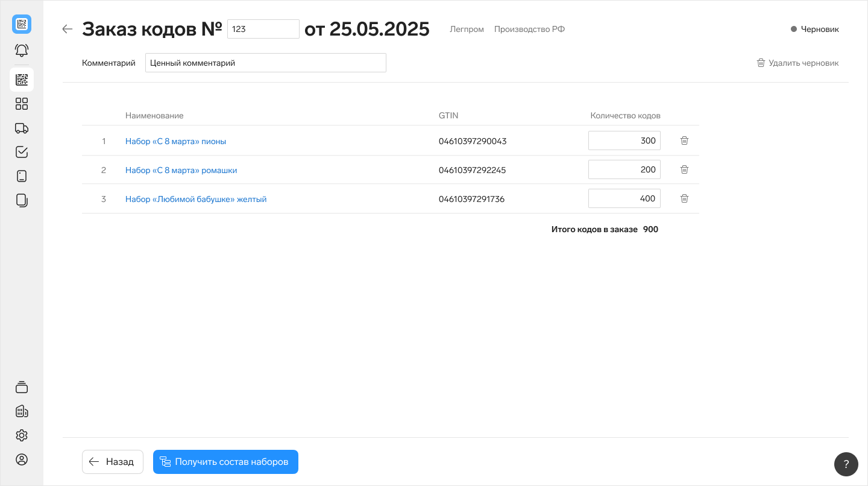Screen dimensions: 868x486
Task: Go back using arrow beside order title
Action: coord(68,29)
